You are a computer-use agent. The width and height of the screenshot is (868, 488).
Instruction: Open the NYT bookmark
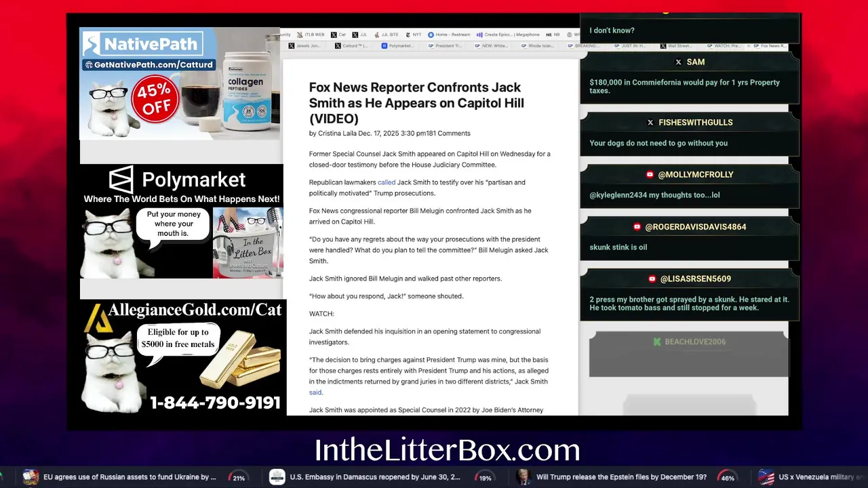(413, 35)
